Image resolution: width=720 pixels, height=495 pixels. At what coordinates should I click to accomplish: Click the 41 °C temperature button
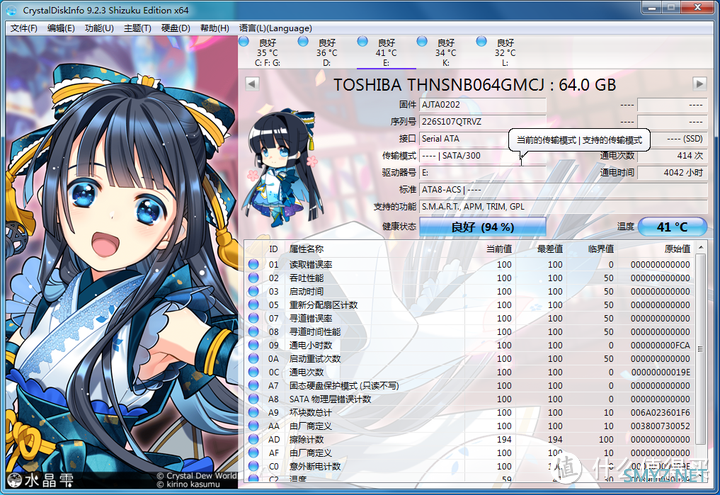pos(672,227)
